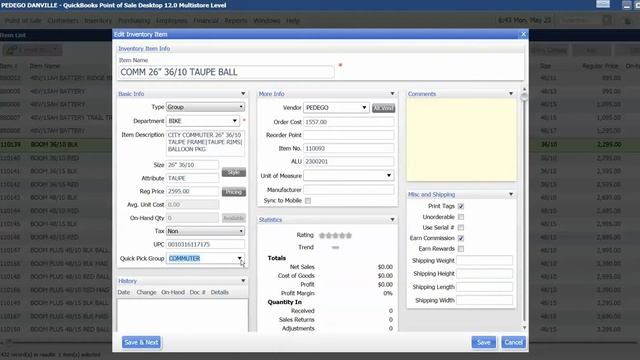The height and width of the screenshot is (360, 640).
Task: Click the Item Name field
Action: [226, 72]
